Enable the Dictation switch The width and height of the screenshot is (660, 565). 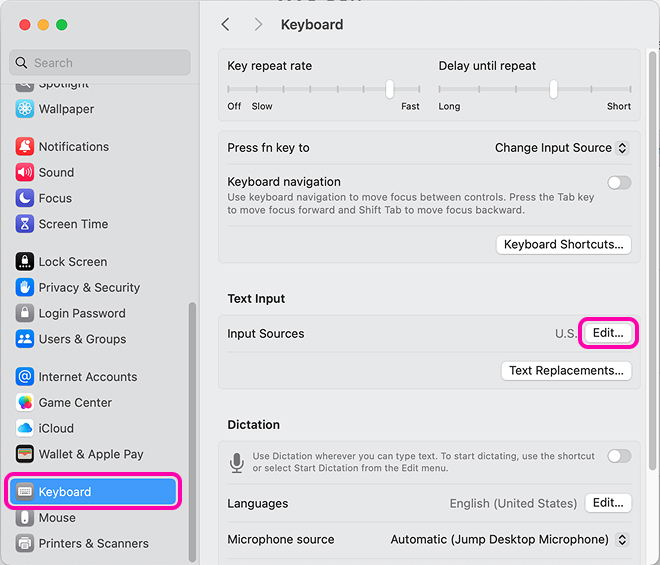[x=619, y=456]
